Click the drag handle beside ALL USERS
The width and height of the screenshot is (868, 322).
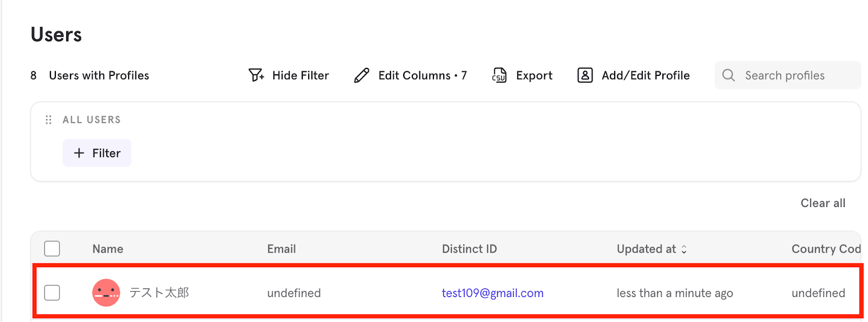[x=48, y=120]
